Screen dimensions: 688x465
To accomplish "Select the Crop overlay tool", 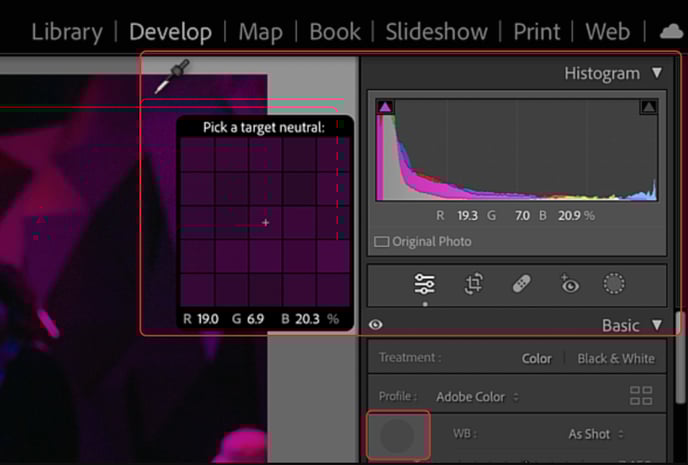I will (x=474, y=284).
